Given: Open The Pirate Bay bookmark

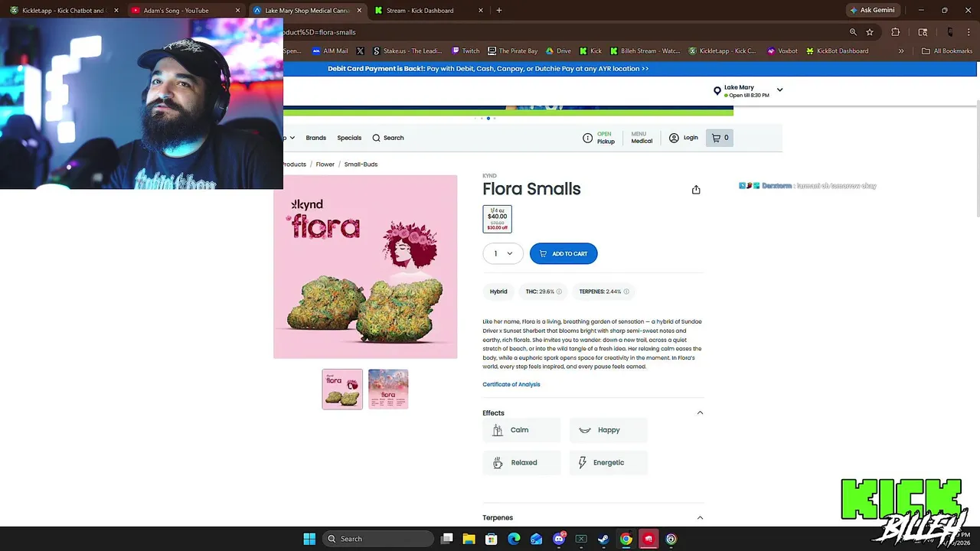Looking at the screenshot, I should click(512, 51).
